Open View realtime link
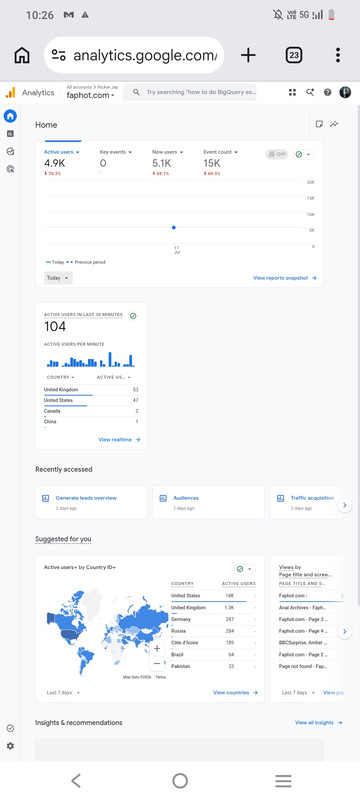Screen dimensions: 360x800 pyautogui.click(x=119, y=439)
